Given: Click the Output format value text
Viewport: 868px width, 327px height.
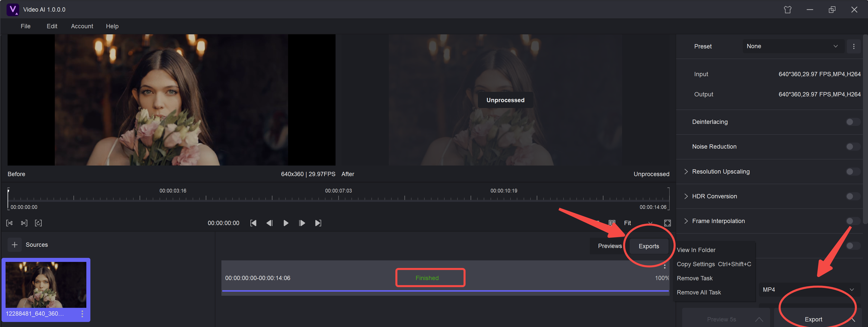Looking at the screenshot, I should point(820,94).
